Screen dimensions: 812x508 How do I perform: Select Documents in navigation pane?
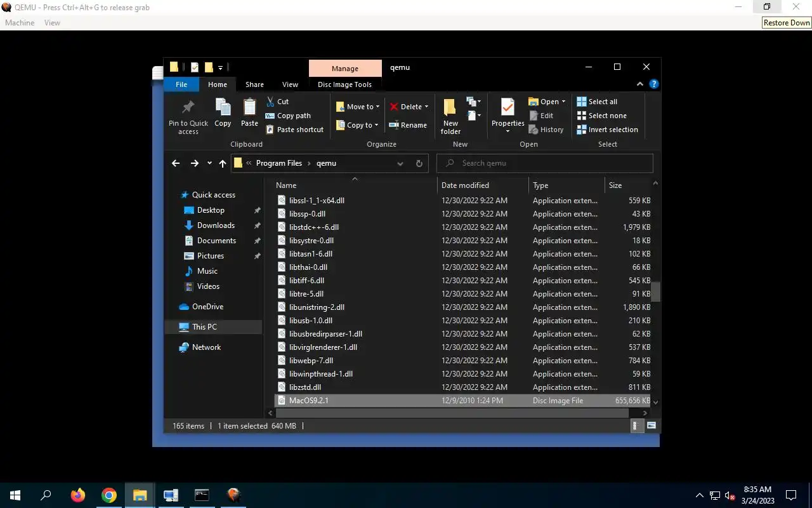coord(216,241)
